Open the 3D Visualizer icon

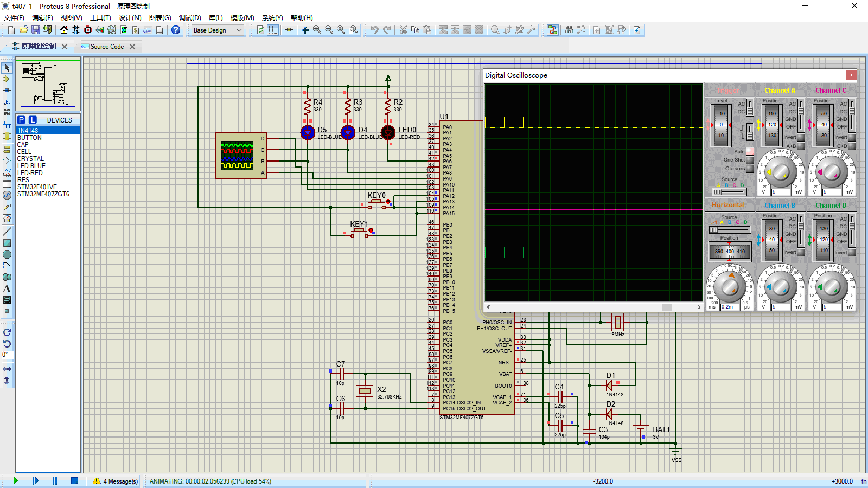[x=100, y=30]
